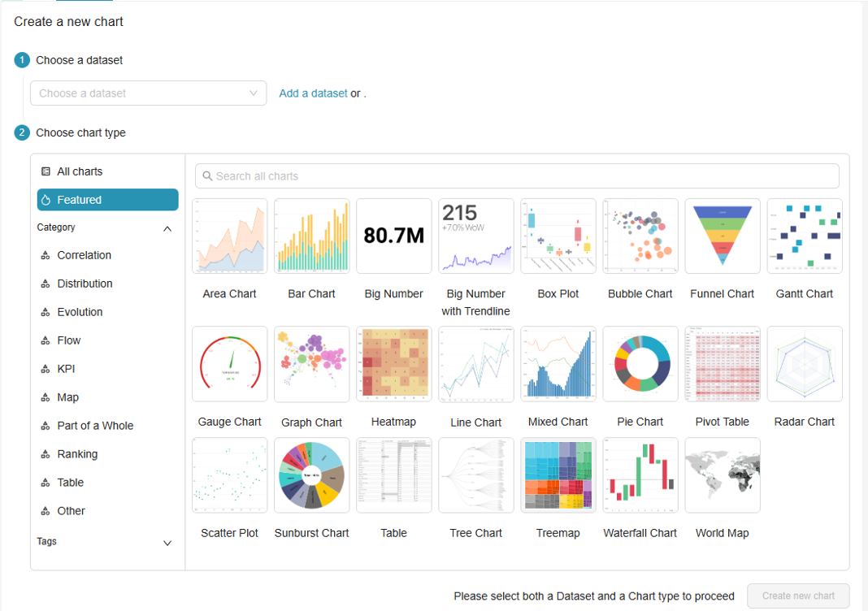
Task: Pick the Gantt Chart thumbnail
Action: tap(805, 236)
